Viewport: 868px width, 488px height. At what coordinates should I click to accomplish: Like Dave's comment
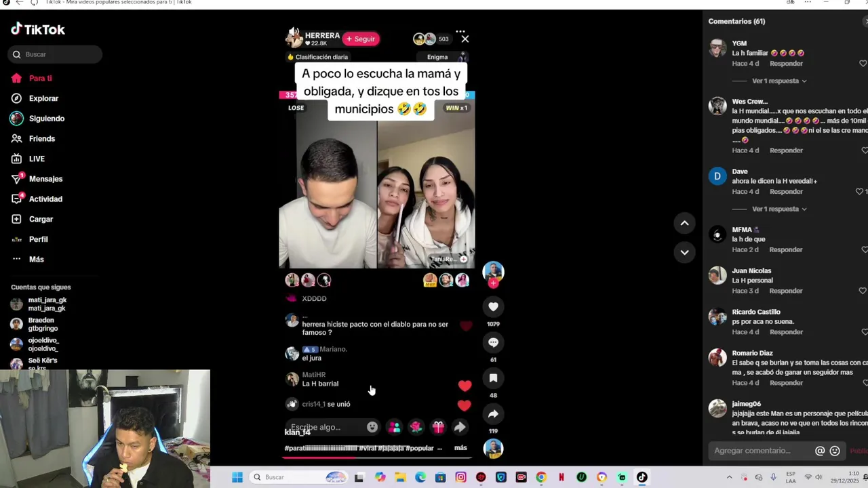coord(860,191)
